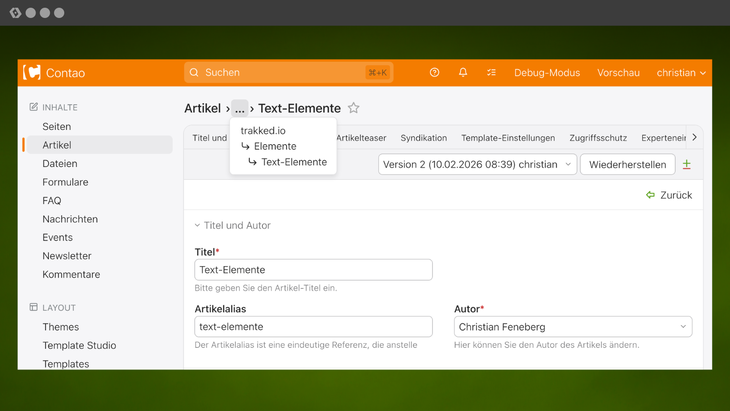Click the Wiederherstellen button

[x=627, y=164]
